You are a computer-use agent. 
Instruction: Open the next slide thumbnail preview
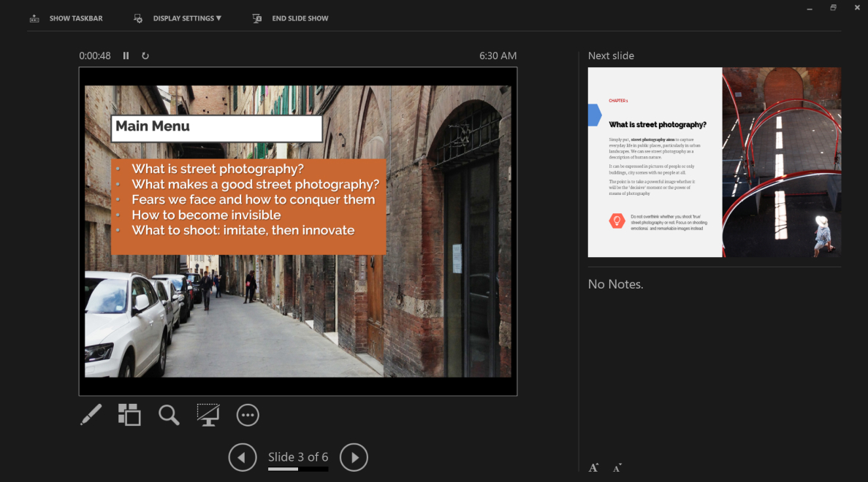point(714,162)
